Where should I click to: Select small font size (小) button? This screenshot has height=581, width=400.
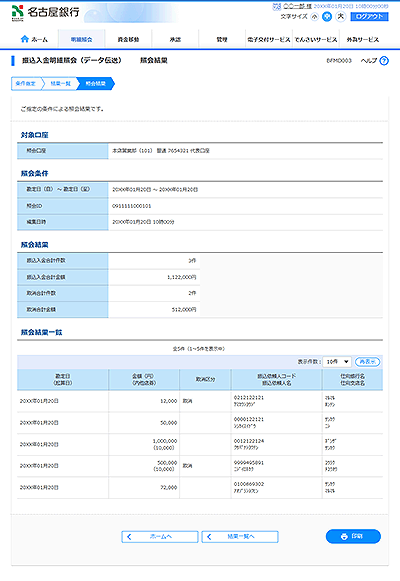(314, 17)
